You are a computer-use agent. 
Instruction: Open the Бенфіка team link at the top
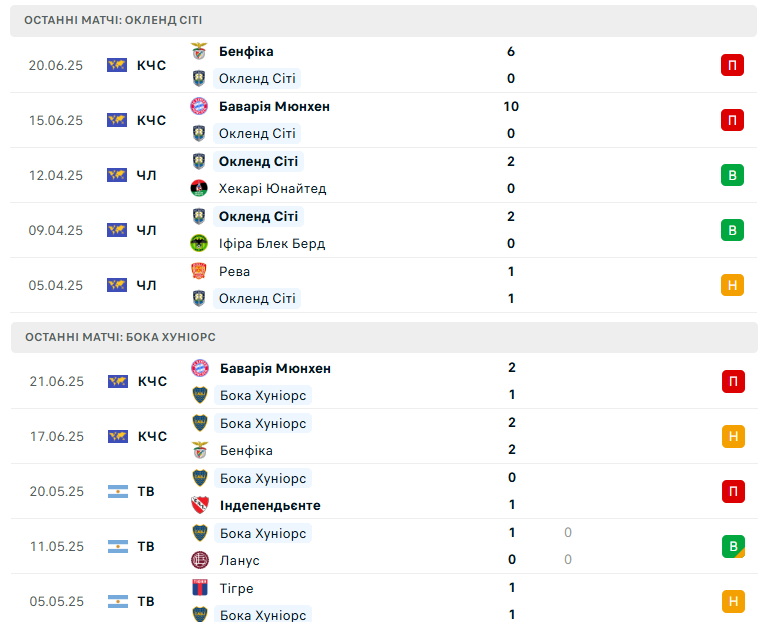click(x=246, y=51)
